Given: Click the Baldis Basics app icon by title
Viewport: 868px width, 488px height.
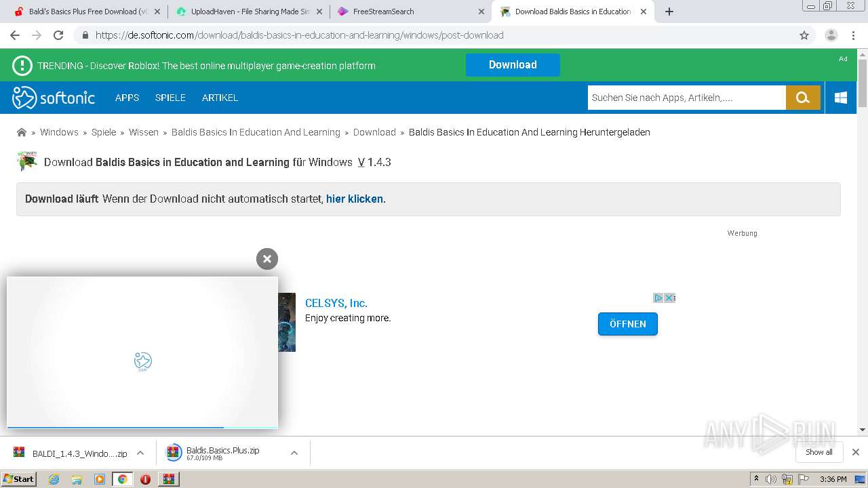Looking at the screenshot, I should 26,161.
